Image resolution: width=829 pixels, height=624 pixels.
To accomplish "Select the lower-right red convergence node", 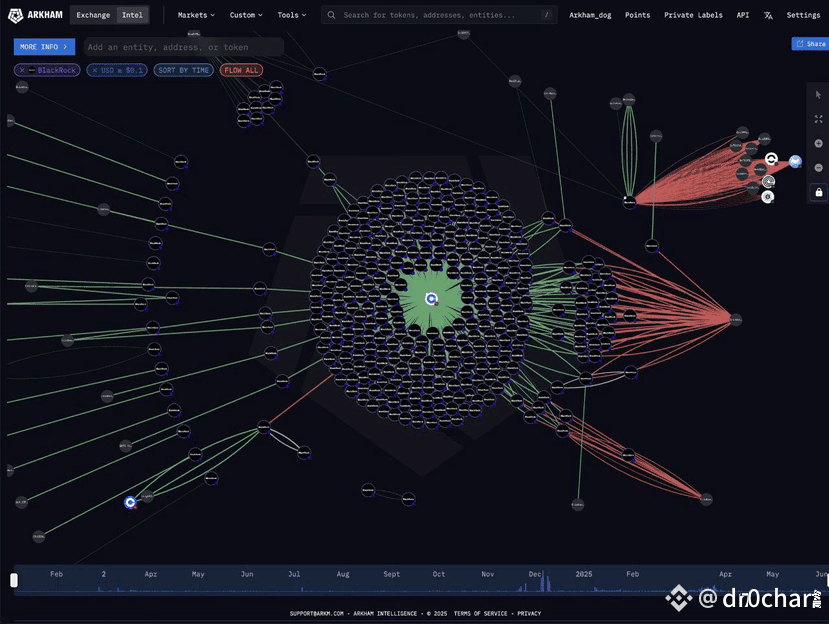I will 706,499.
